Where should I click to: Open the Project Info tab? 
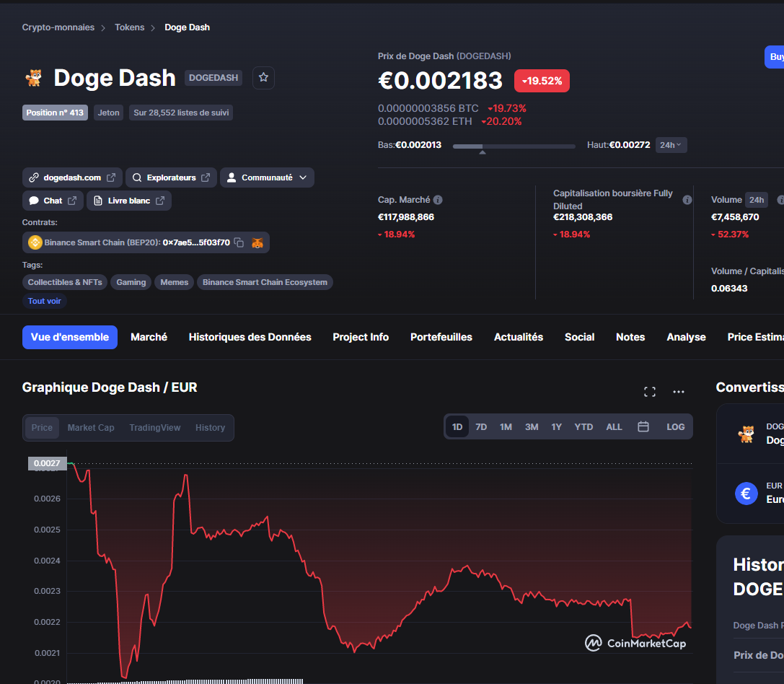361,337
